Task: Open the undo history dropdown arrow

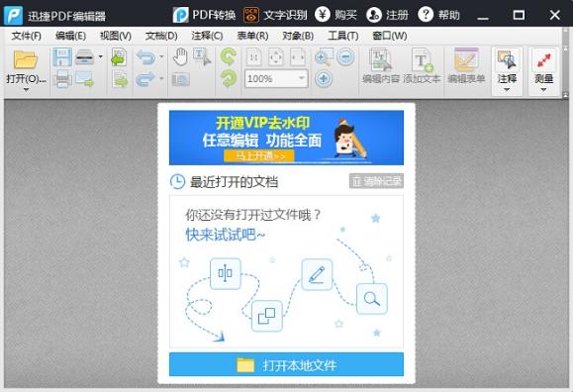Action: [161, 57]
